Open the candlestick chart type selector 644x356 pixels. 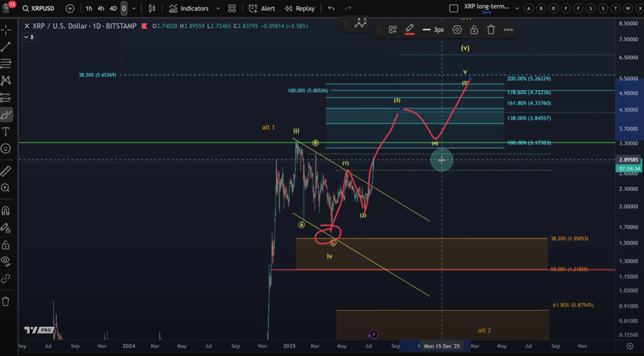click(152, 8)
